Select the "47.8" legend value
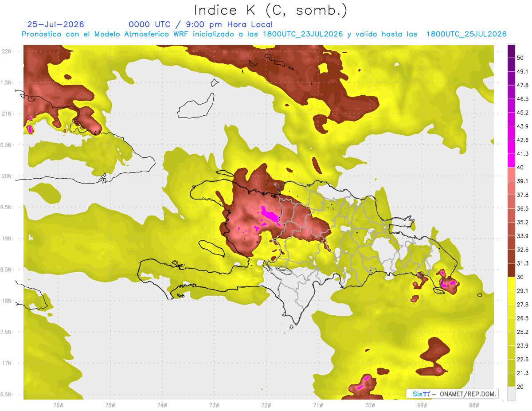 pos(523,85)
